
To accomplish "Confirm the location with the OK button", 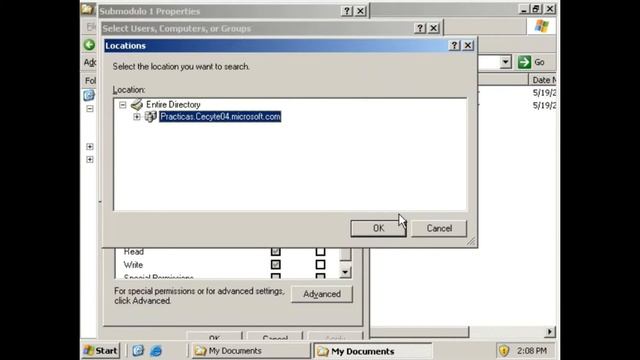I will click(x=378, y=228).
